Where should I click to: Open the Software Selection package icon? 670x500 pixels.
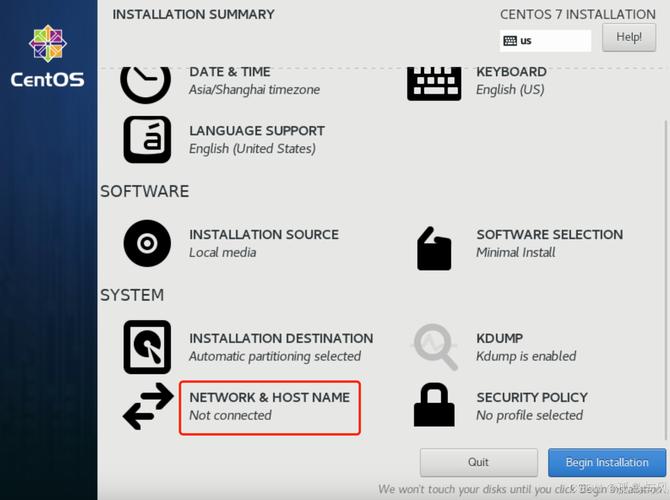click(434, 248)
